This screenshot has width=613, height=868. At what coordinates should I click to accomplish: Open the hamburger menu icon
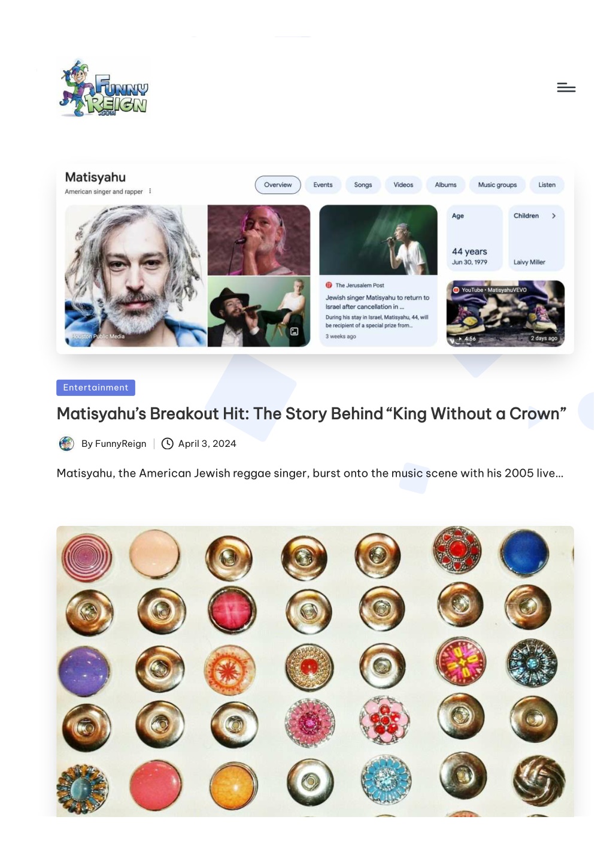tap(566, 87)
